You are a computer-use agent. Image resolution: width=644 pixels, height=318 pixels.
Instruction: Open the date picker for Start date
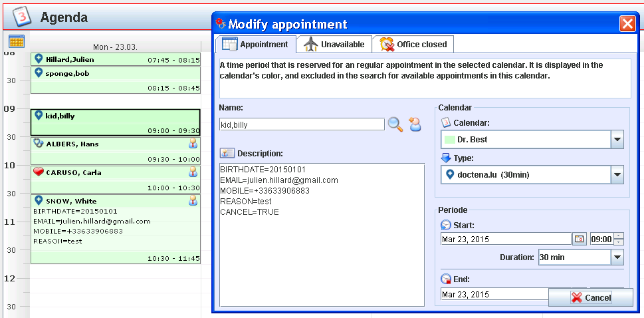click(x=579, y=239)
